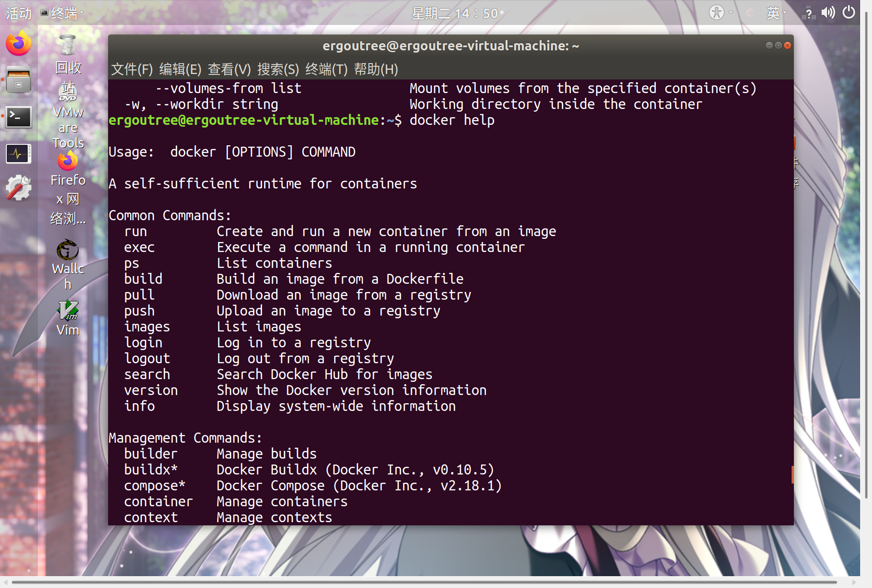Click the network status icon

808,13
